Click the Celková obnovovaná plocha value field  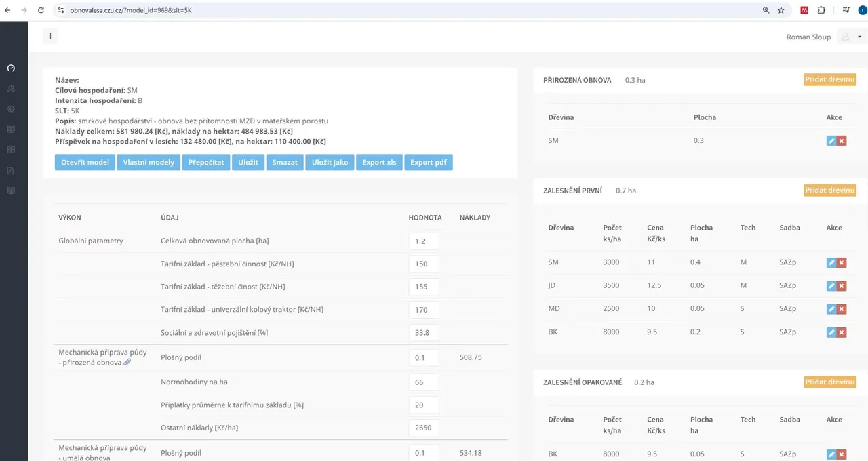click(x=423, y=241)
